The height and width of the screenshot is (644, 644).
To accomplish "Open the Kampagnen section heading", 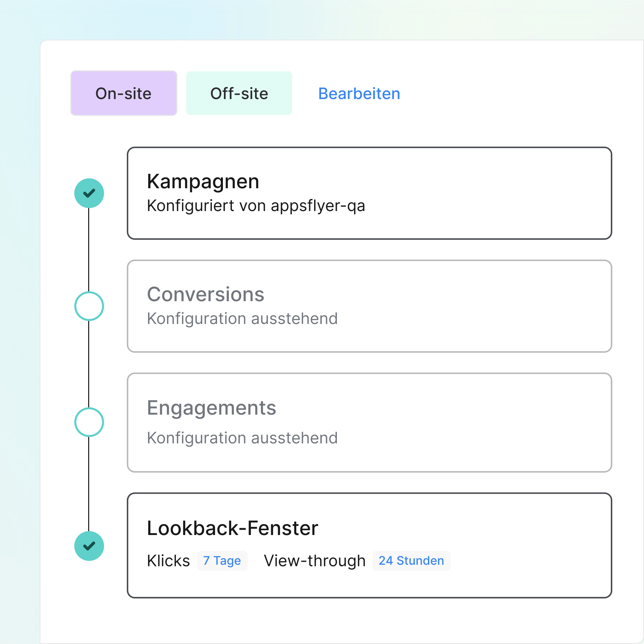I will [x=203, y=182].
